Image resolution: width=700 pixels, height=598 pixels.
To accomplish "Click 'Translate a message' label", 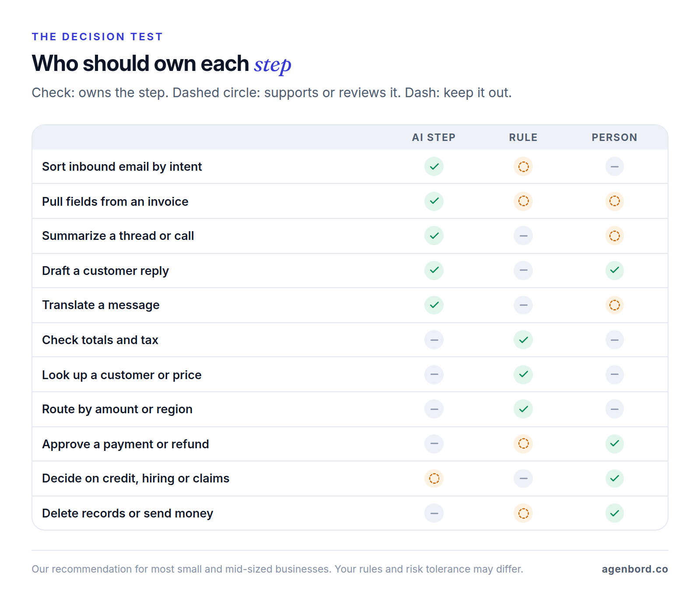I will [101, 305].
